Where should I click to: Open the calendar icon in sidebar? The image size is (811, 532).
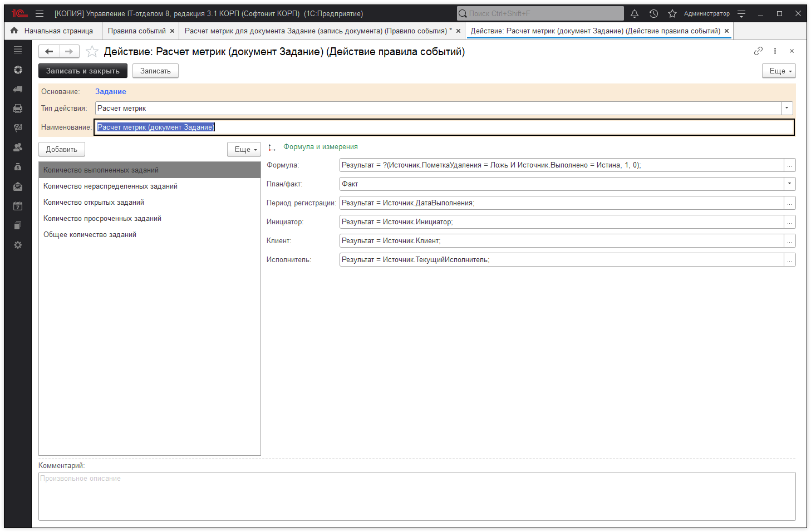click(18, 206)
